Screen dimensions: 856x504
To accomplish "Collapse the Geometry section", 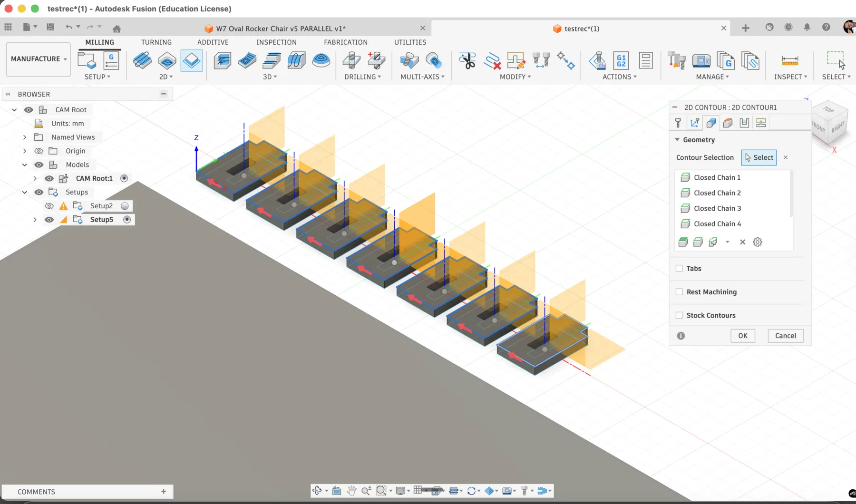I will pos(677,139).
